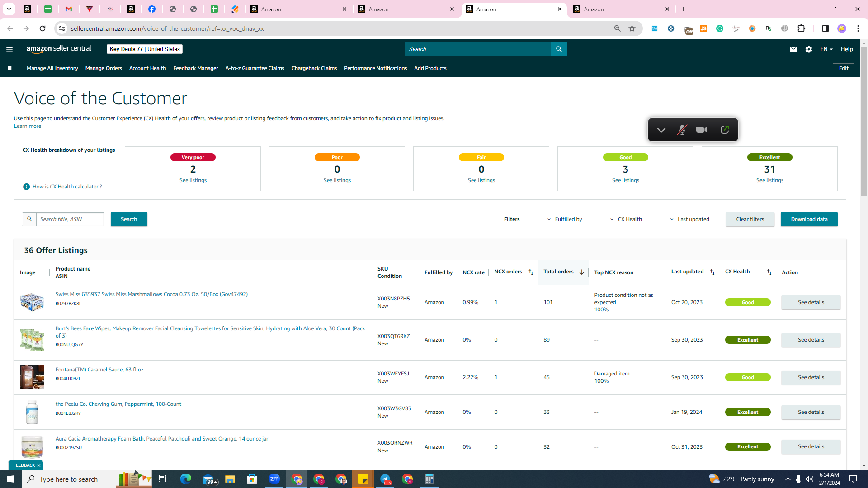See listings under Excellent
Viewport: 868px width, 488px height.
(770, 180)
